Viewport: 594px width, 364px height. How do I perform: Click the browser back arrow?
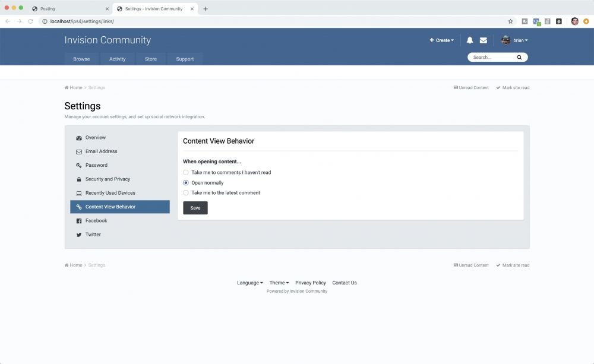8,21
